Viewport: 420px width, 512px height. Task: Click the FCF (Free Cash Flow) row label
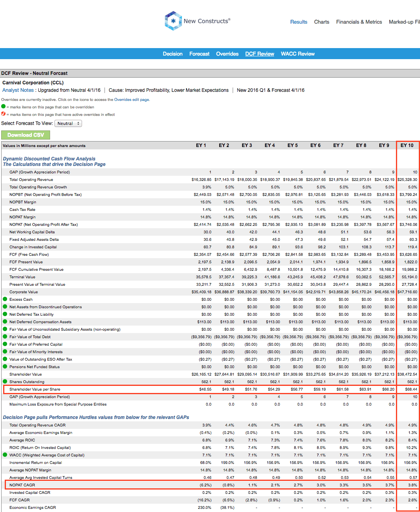click(x=29, y=255)
